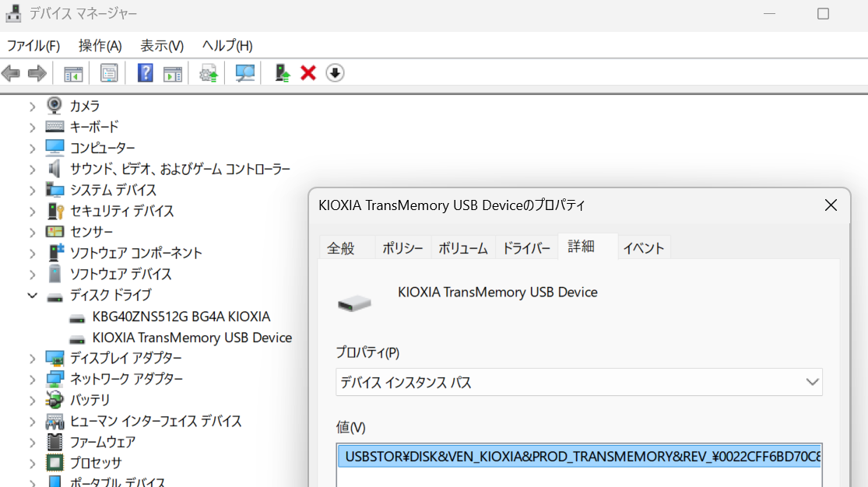The height and width of the screenshot is (487, 868).
Task: Expand the プロセッサ node
Action: (32, 463)
